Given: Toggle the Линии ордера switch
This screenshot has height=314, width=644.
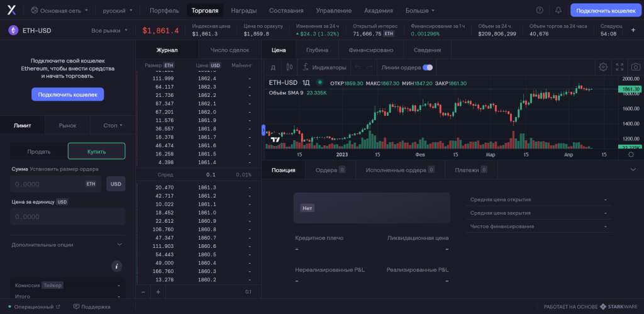Looking at the screenshot, I should [428, 67].
